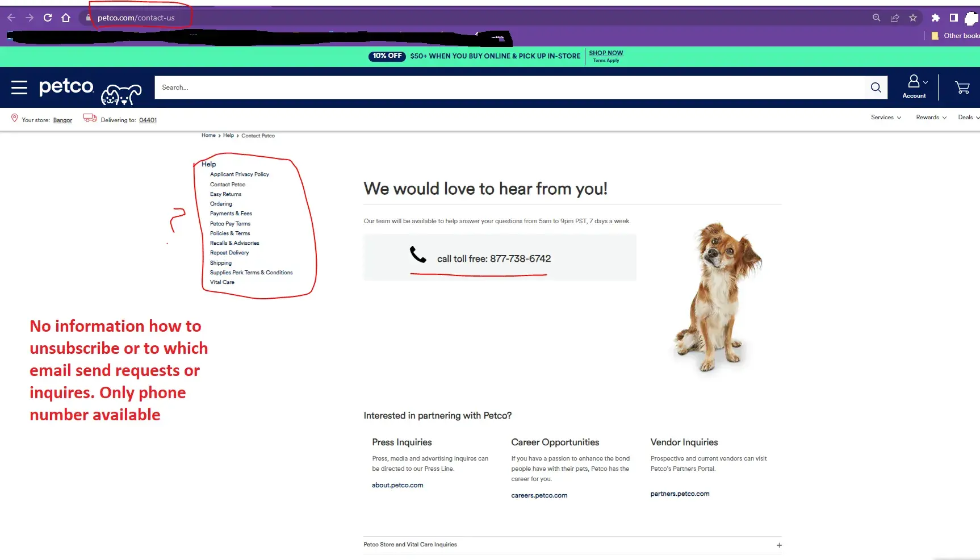980x560 pixels.
Task: Open the Shipping help topic
Action: tap(221, 263)
